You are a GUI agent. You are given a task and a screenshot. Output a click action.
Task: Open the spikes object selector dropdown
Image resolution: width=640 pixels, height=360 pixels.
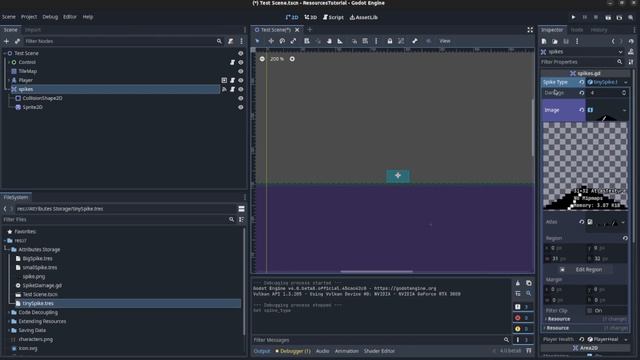coord(621,52)
